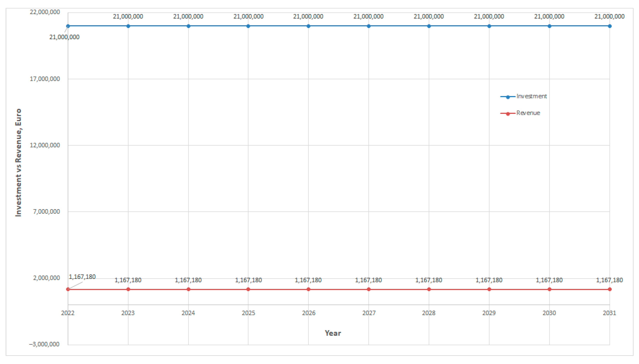Image resolution: width=639 pixels, height=364 pixels.
Task: Click the 2022 Revenue data point
Action: click(x=68, y=289)
